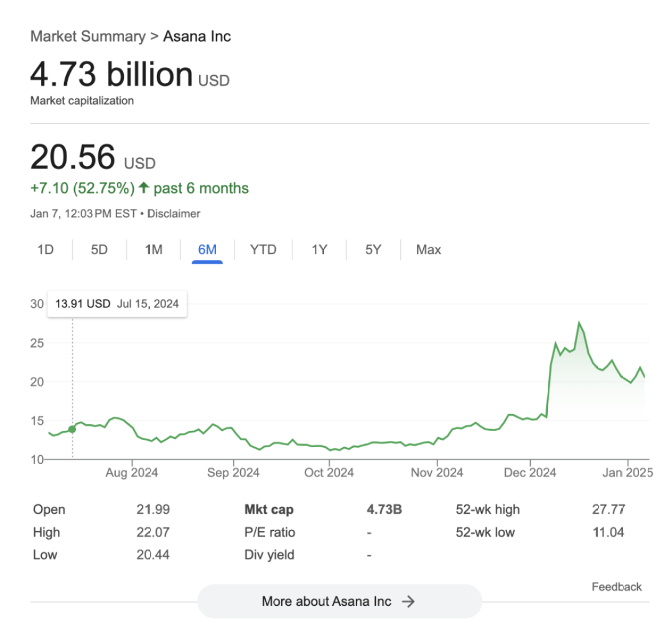This screenshot has width=672, height=630.
Task: Click the green up arrow beside 52.75%
Action: (x=144, y=188)
